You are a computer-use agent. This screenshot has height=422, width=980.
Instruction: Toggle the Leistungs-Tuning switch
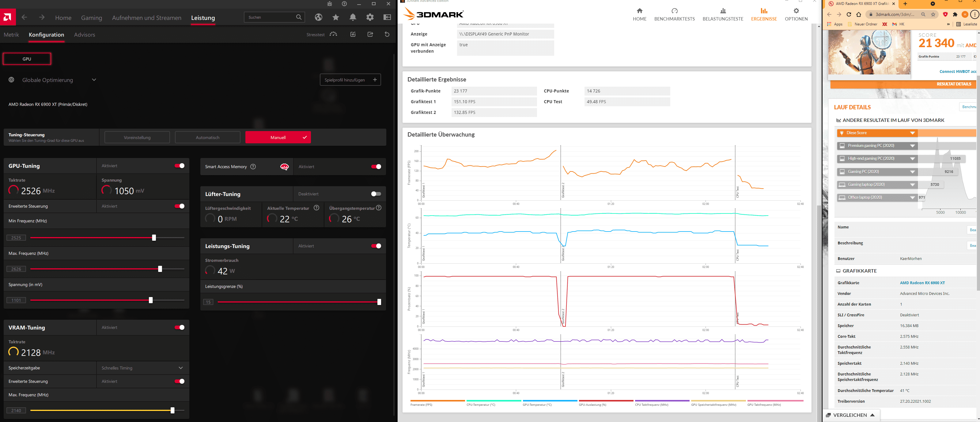click(376, 246)
